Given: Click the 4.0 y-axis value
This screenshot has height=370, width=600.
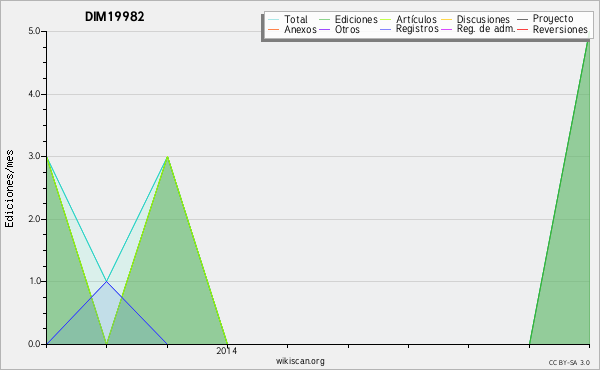Looking at the screenshot, I should tap(34, 94).
